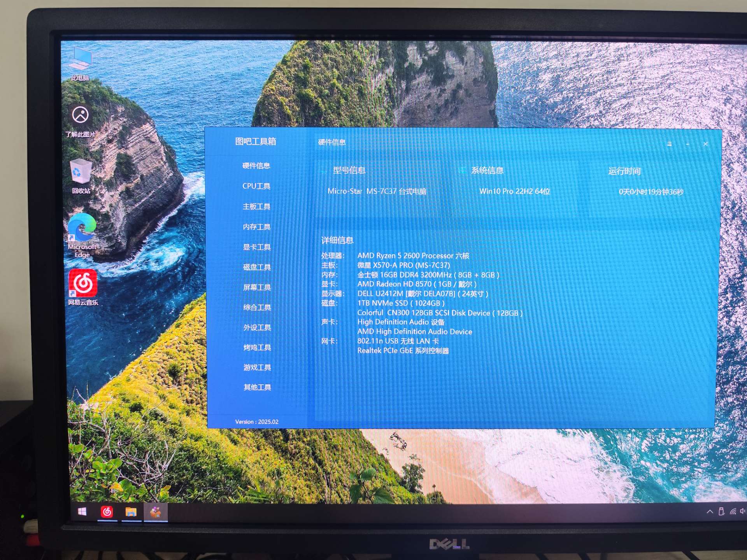The image size is (747, 560).
Task: Click AMD High Definition Audio Device line
Action: (x=415, y=332)
